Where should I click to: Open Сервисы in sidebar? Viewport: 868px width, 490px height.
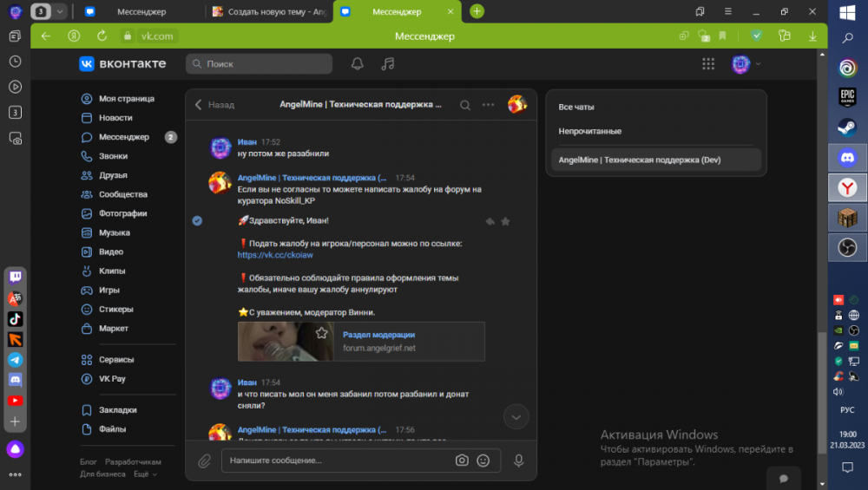pyautogui.click(x=116, y=360)
